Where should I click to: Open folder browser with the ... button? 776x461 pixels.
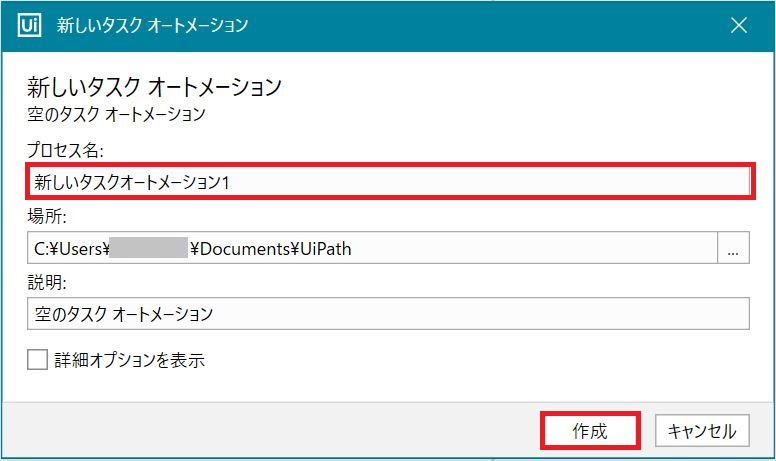point(733,248)
